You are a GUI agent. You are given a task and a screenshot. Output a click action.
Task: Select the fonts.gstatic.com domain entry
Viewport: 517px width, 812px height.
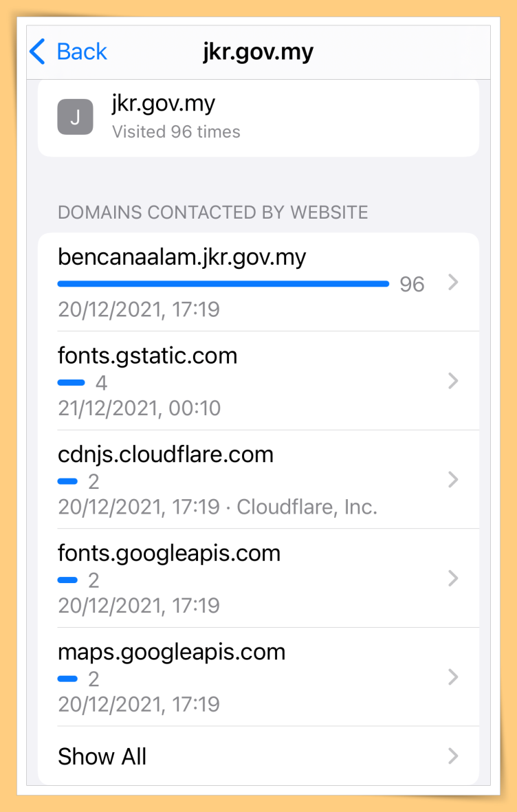(258, 381)
